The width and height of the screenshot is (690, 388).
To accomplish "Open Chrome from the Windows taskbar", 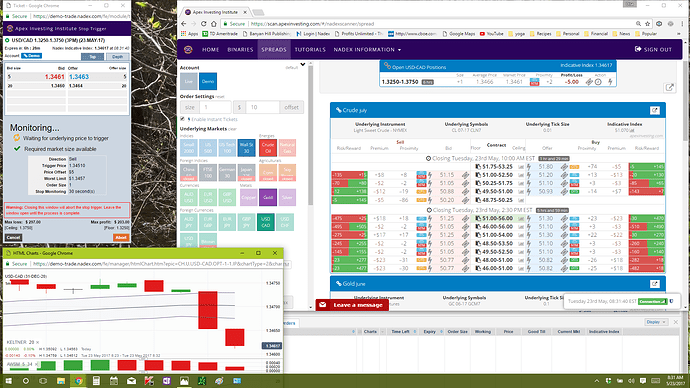I will click(x=78, y=381).
